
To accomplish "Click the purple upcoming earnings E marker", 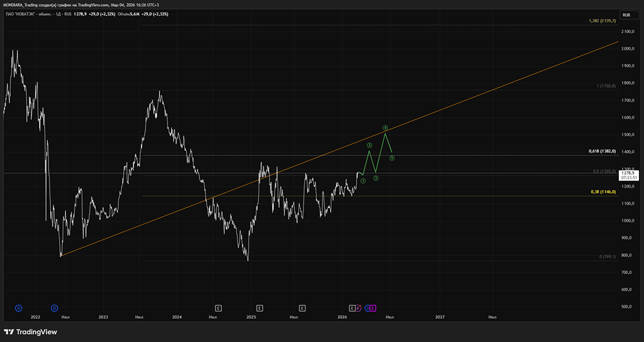I will (x=373, y=308).
